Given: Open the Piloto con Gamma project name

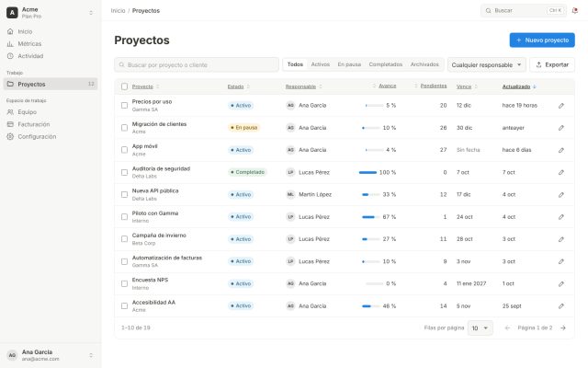Looking at the screenshot, I should pos(155,213).
